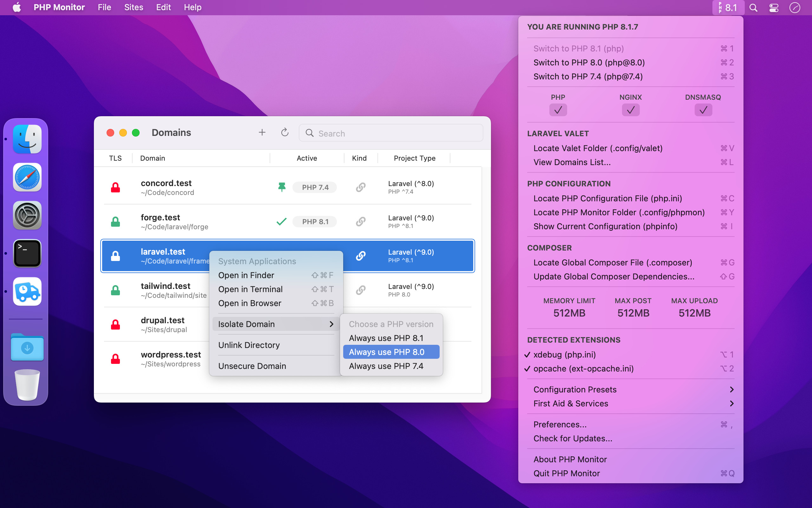The image size is (812, 508).
Task: Click the red lock for concord.test
Action: [x=115, y=187]
